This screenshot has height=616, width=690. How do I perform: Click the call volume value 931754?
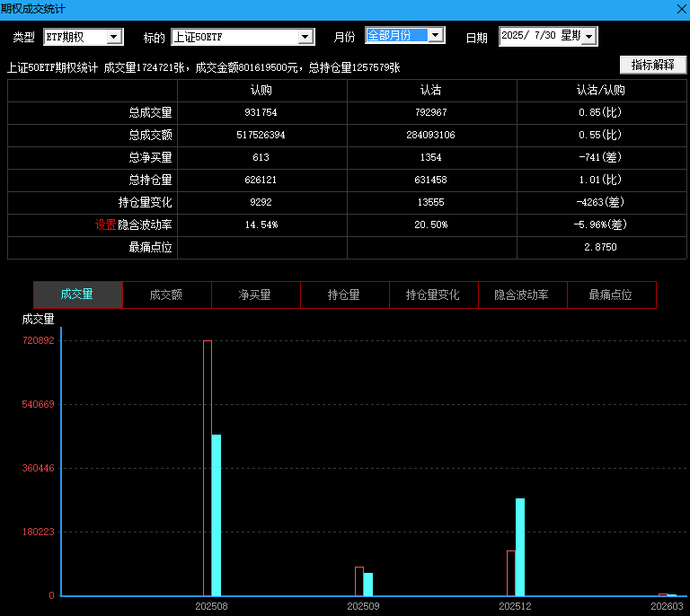click(261, 112)
